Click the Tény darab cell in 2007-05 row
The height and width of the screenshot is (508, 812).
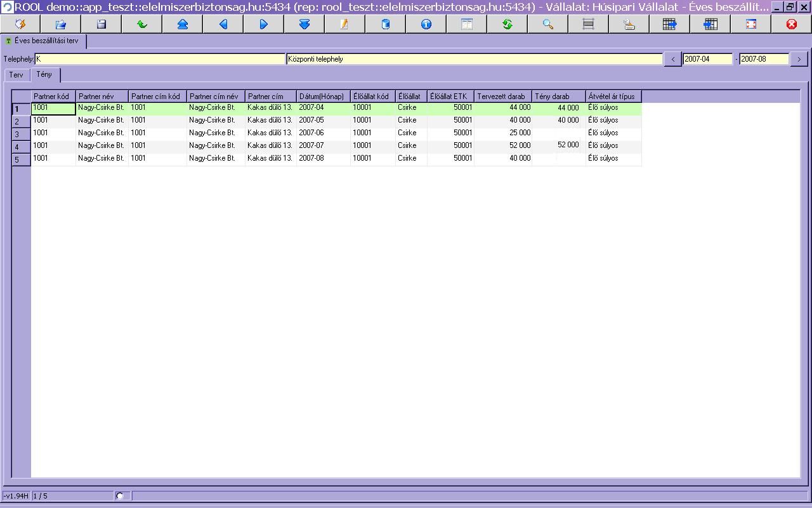click(x=559, y=121)
